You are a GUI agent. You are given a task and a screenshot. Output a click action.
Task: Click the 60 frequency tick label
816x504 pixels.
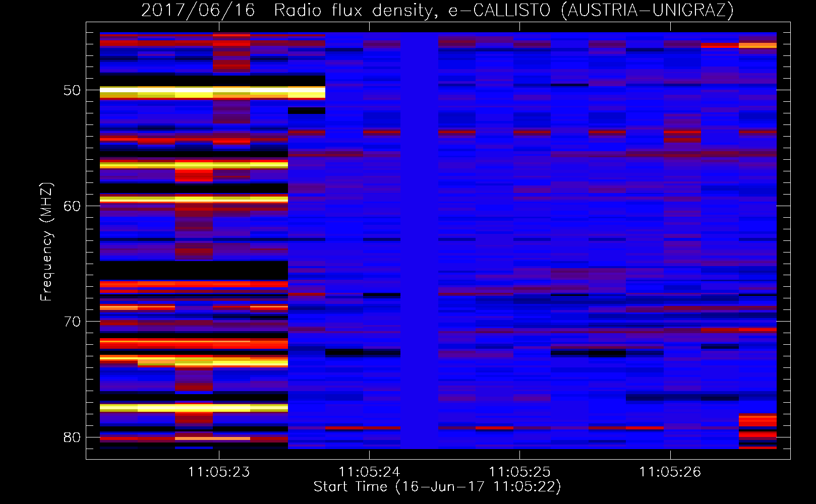pyautogui.click(x=72, y=206)
